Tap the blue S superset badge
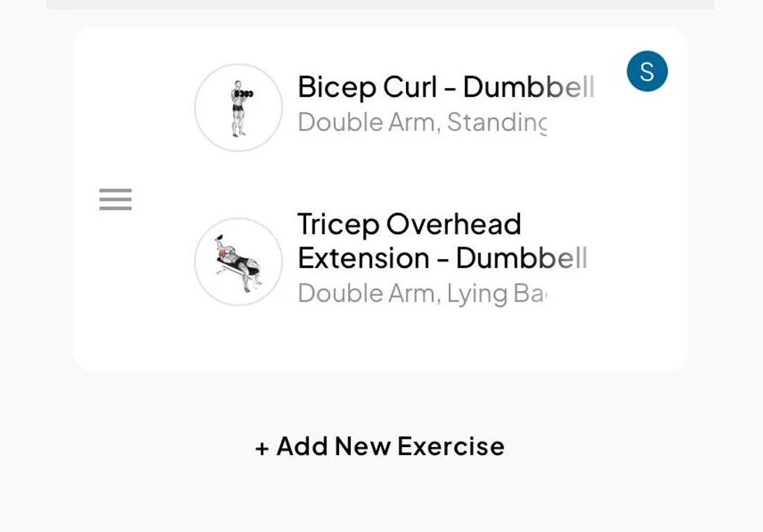The height and width of the screenshot is (532, 763). [x=647, y=72]
